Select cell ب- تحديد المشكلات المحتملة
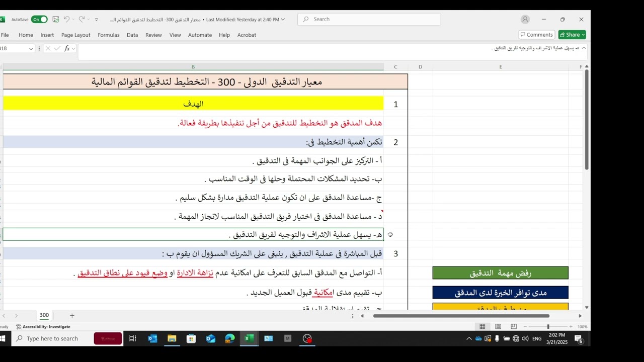Image resolution: width=644 pixels, height=362 pixels. click(193, 179)
